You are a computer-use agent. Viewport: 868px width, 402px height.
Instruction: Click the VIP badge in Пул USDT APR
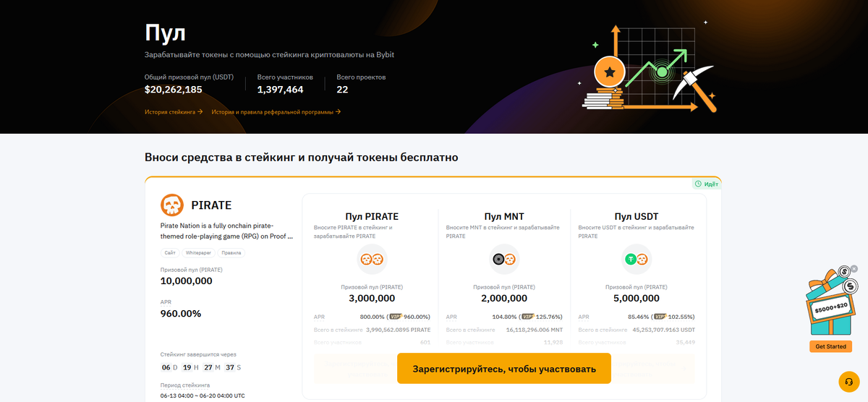(660, 317)
